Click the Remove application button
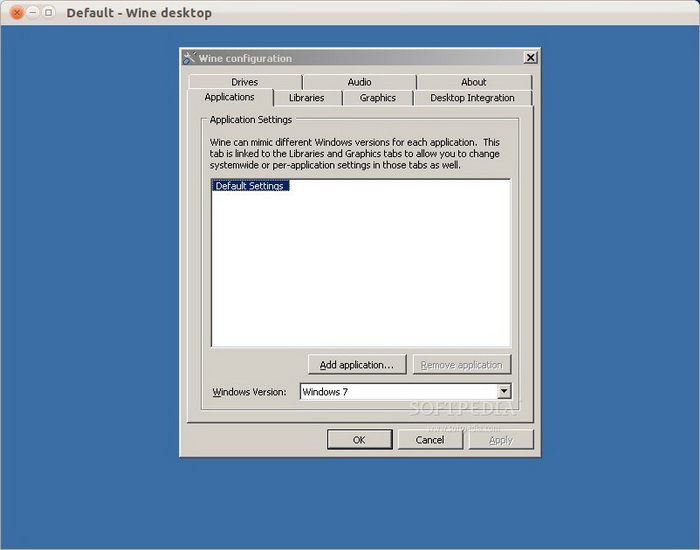This screenshot has width=700, height=550. (x=461, y=365)
